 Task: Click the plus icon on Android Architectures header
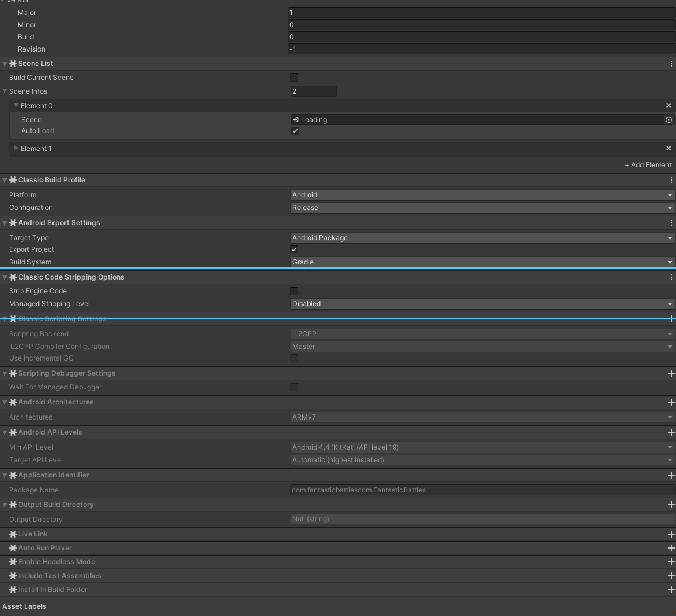[672, 402]
